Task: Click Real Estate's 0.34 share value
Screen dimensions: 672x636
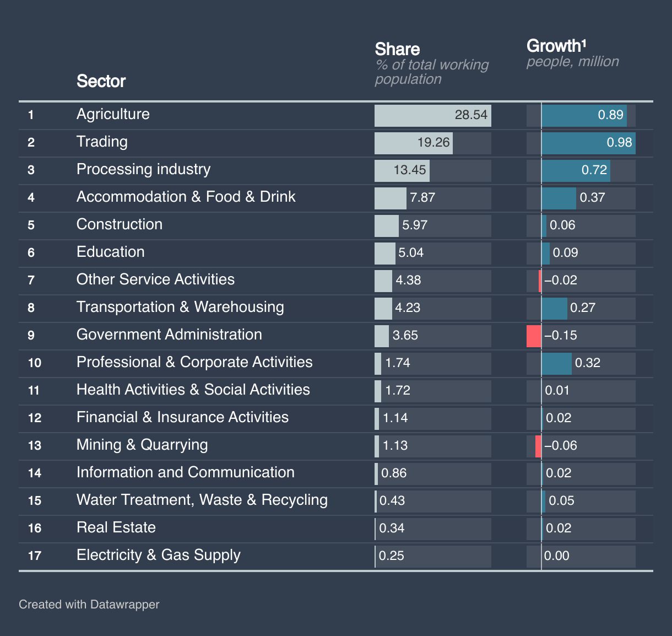Action: 392,529
